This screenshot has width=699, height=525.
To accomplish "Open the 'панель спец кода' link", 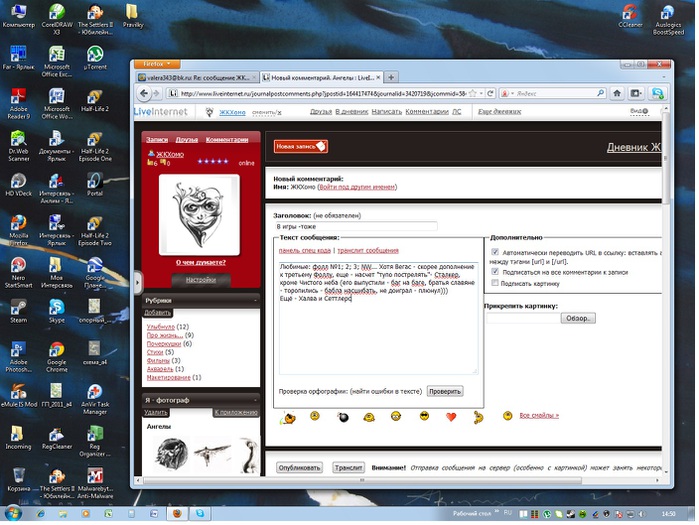I will click(304, 250).
